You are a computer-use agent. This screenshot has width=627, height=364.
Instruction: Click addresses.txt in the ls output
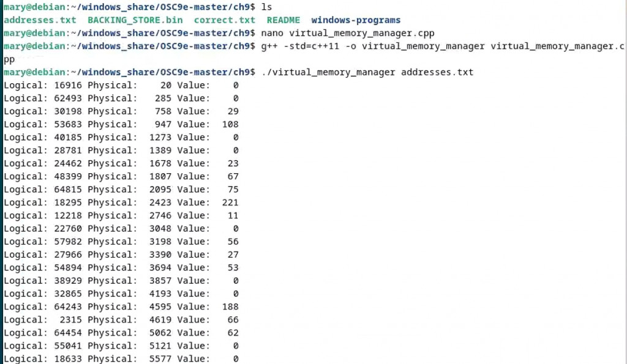(40, 20)
